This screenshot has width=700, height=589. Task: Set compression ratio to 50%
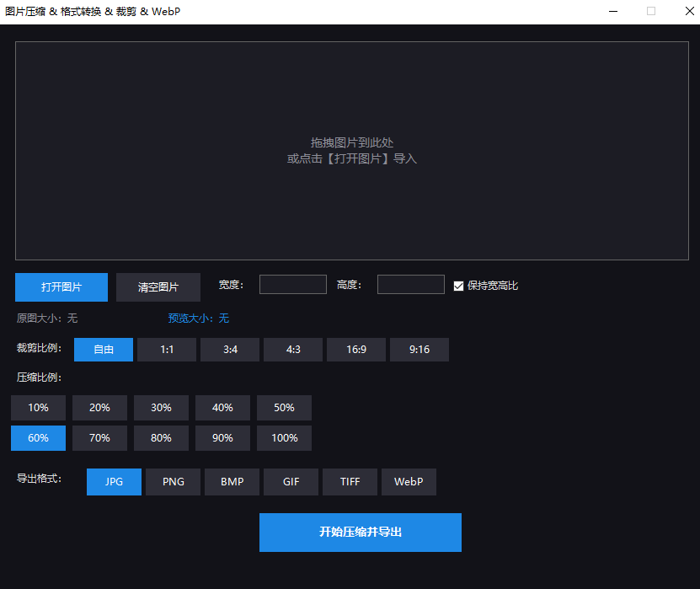(x=284, y=408)
